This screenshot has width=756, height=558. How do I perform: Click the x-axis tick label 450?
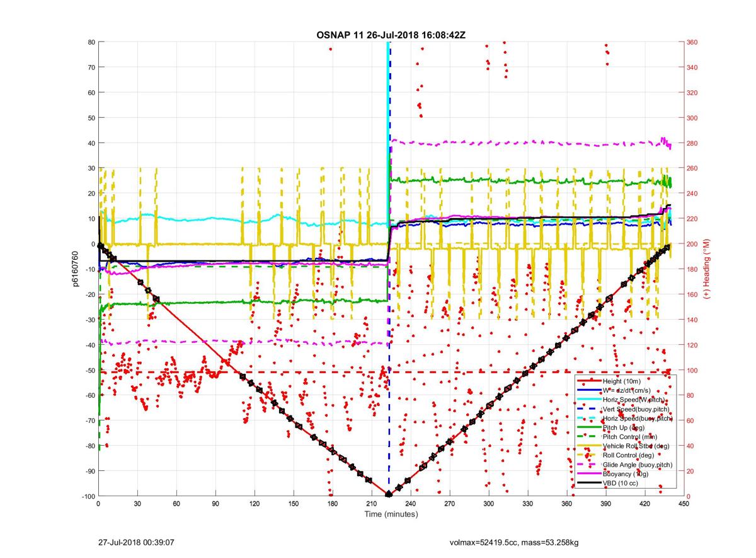(684, 504)
